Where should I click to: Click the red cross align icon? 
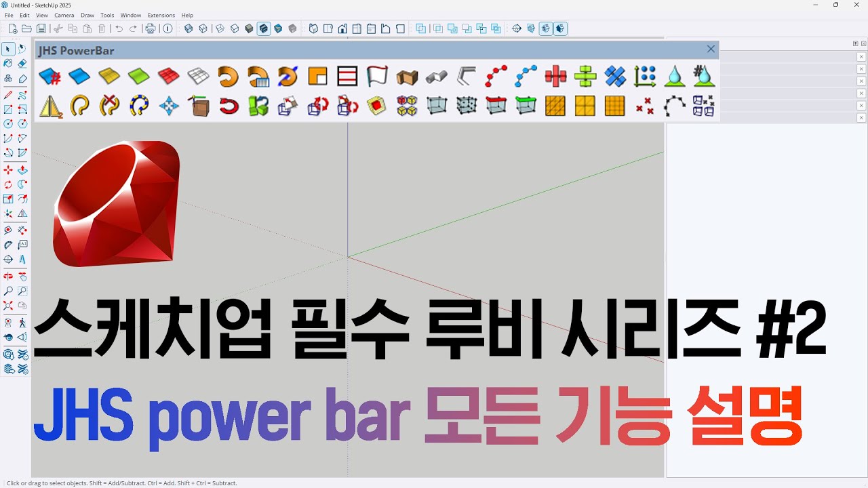pos(555,77)
